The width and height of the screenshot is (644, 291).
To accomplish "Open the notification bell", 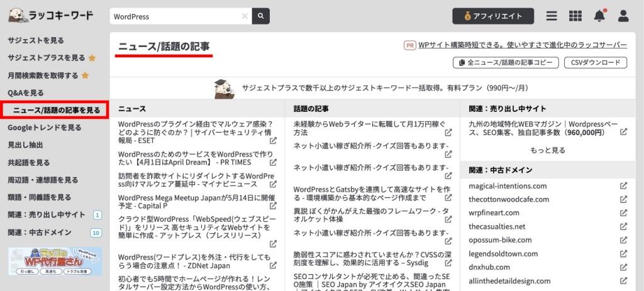I will pyautogui.click(x=599, y=16).
